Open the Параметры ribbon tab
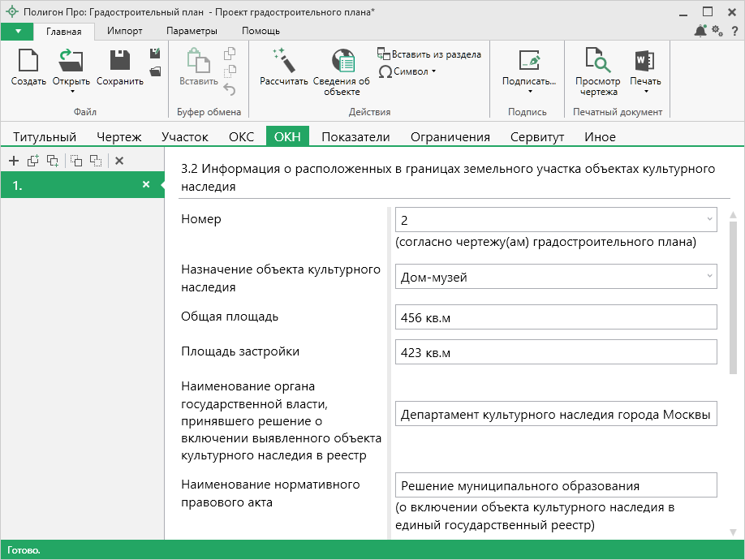 (192, 31)
